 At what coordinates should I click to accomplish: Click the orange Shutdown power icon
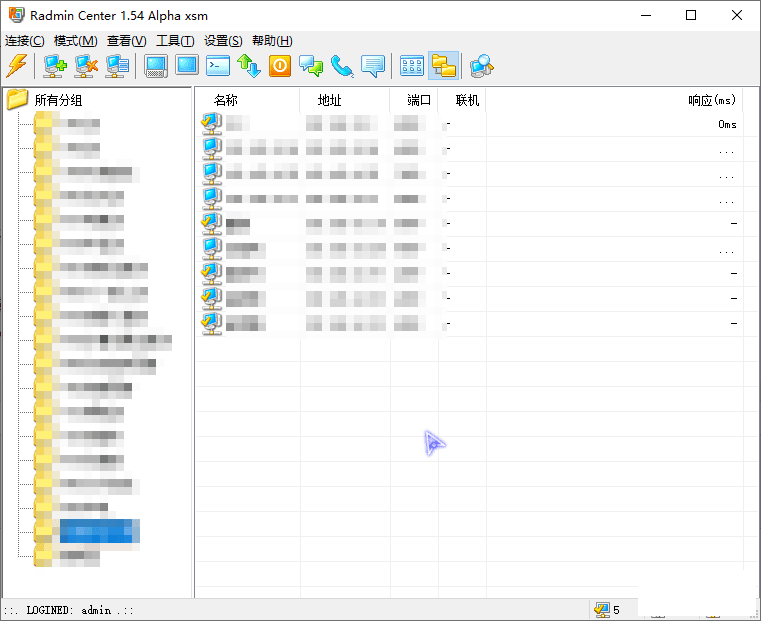coord(280,65)
